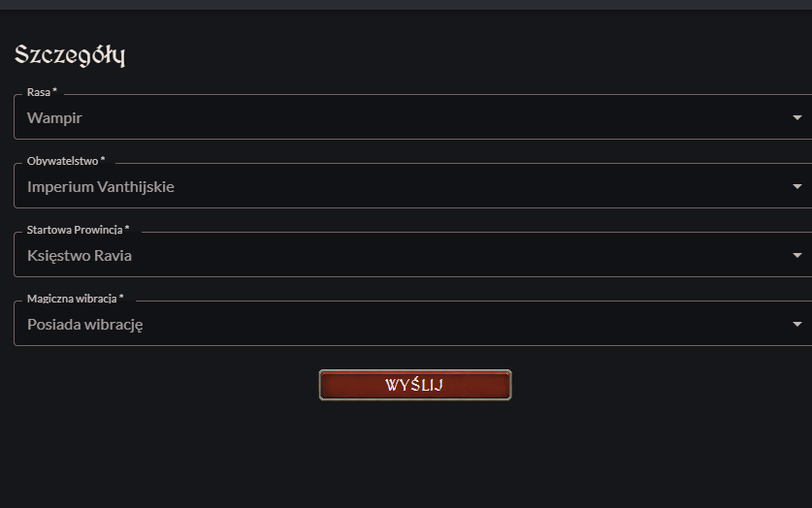Click the Obywatelstwo field label
812x508 pixels.
pos(63,161)
